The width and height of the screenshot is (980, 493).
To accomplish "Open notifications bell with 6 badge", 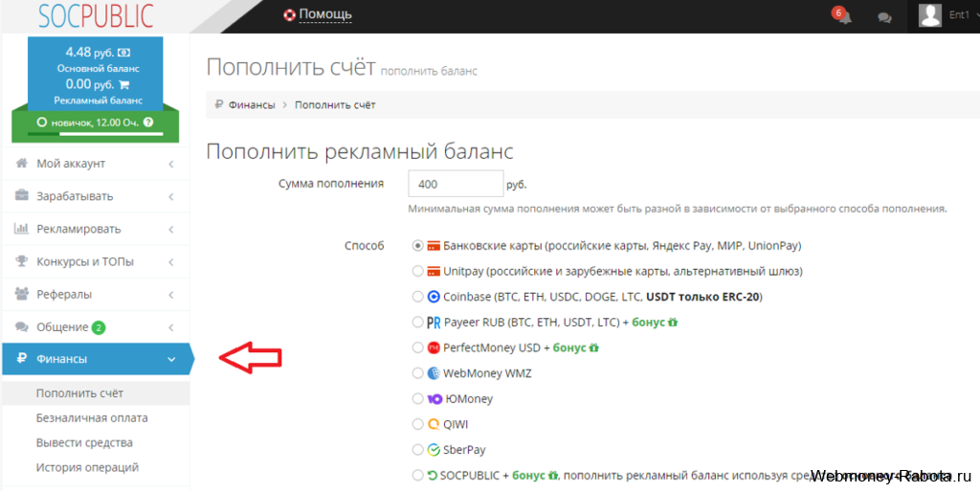I will click(x=844, y=16).
